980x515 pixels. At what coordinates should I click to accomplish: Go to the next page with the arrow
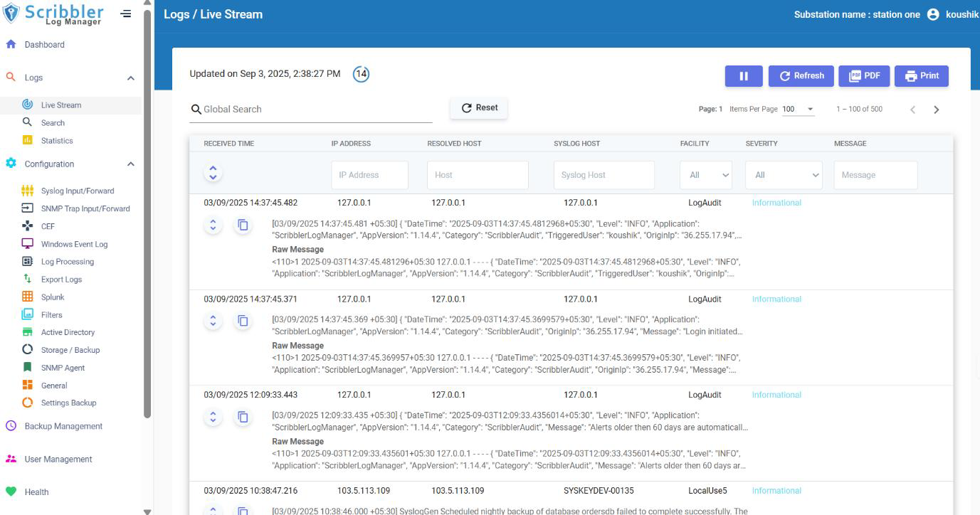937,110
